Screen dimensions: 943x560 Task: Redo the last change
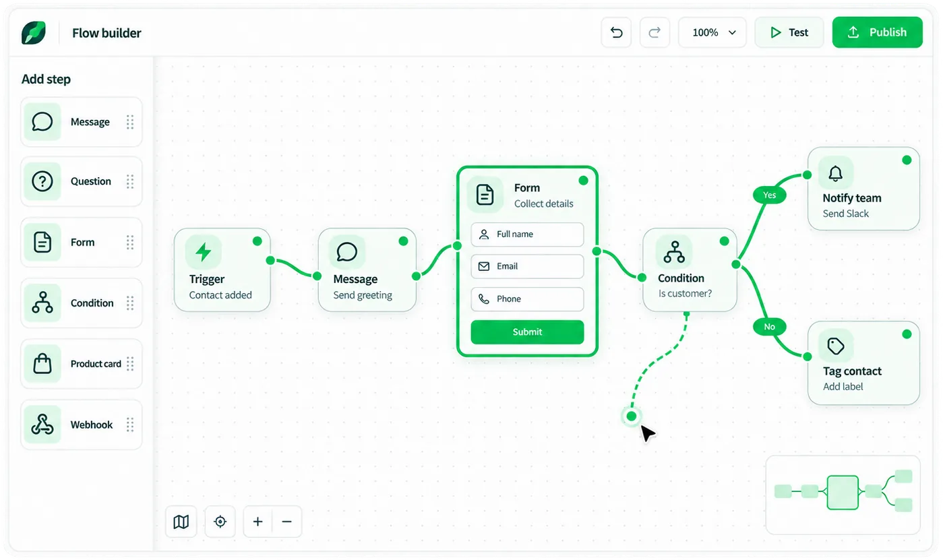pyautogui.click(x=655, y=32)
